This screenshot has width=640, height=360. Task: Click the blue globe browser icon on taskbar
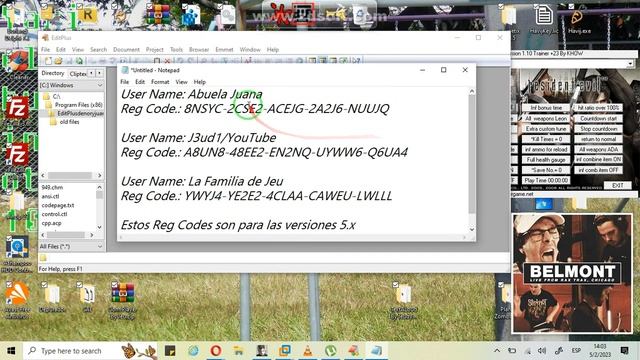tap(193, 351)
